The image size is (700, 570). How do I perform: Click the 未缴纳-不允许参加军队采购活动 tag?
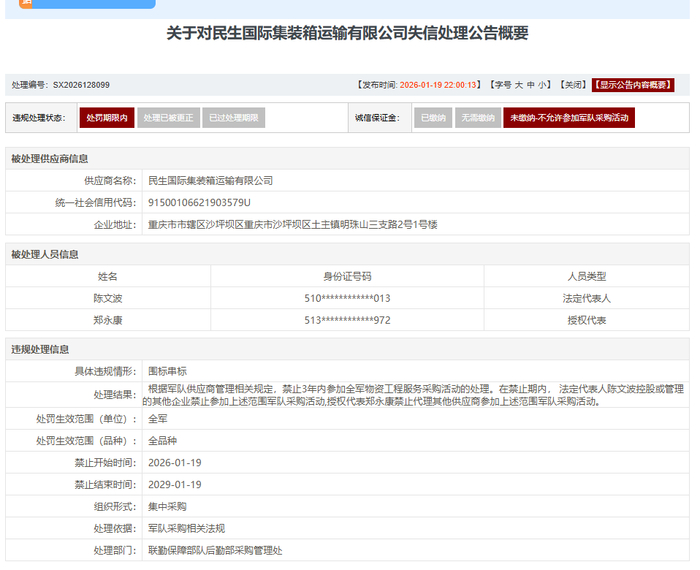(568, 118)
